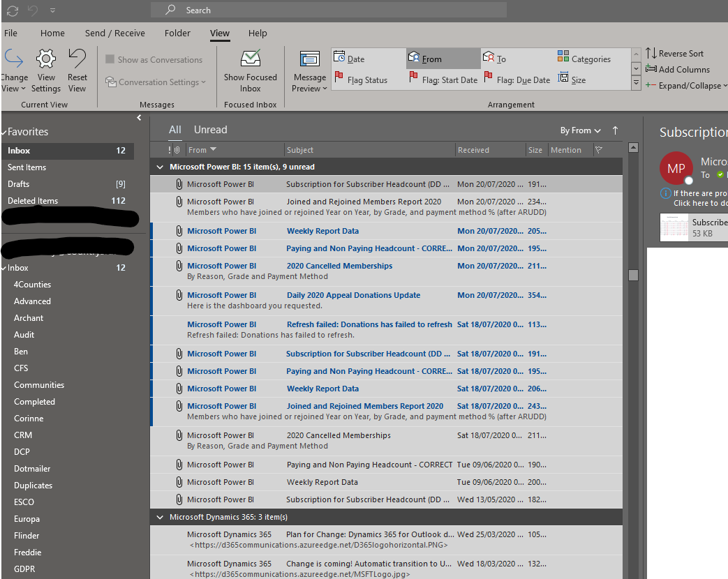Collapse the Favorites section
Image resolution: width=728 pixels, height=579 pixels.
[x=4, y=133]
